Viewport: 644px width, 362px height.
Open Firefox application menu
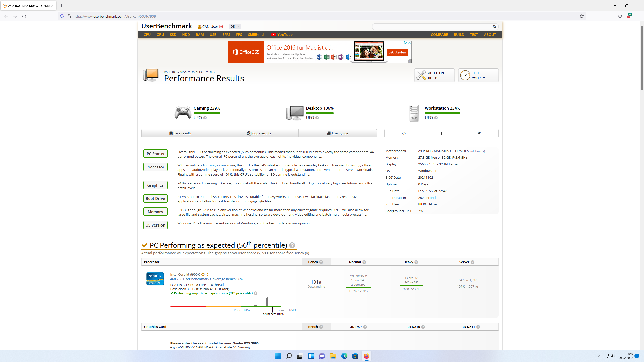point(638,16)
